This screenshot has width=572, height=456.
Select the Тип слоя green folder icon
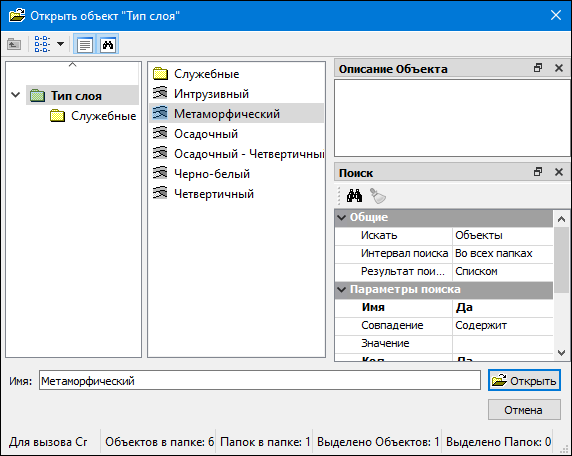[37, 96]
